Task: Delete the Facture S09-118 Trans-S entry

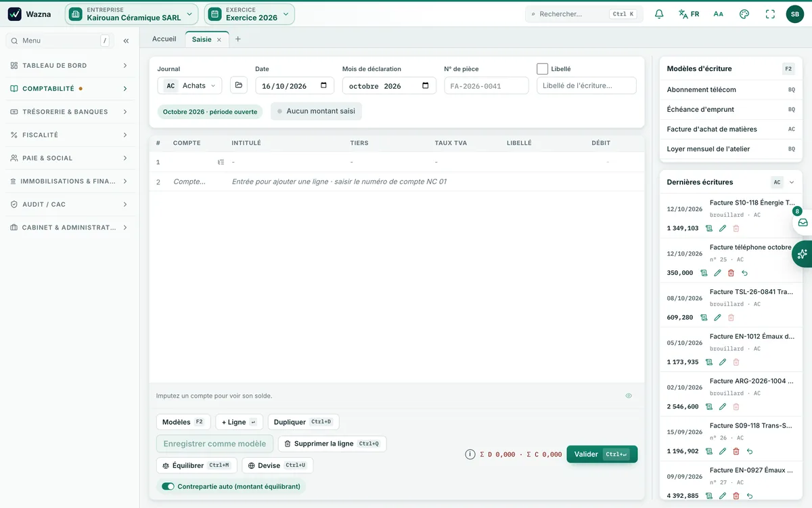Action: pos(736,451)
